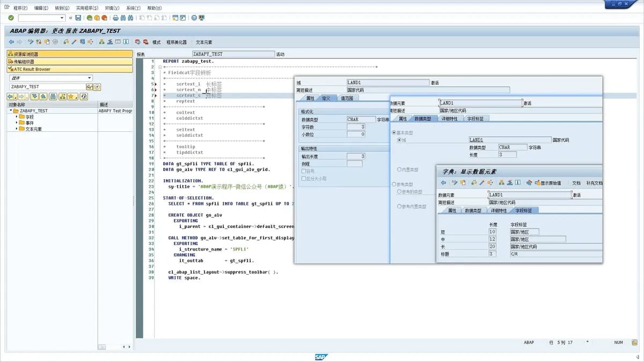Click the Other Object icon in the editor toolbar
Screen dimensions: 644x362
pyautogui.click(x=47, y=42)
